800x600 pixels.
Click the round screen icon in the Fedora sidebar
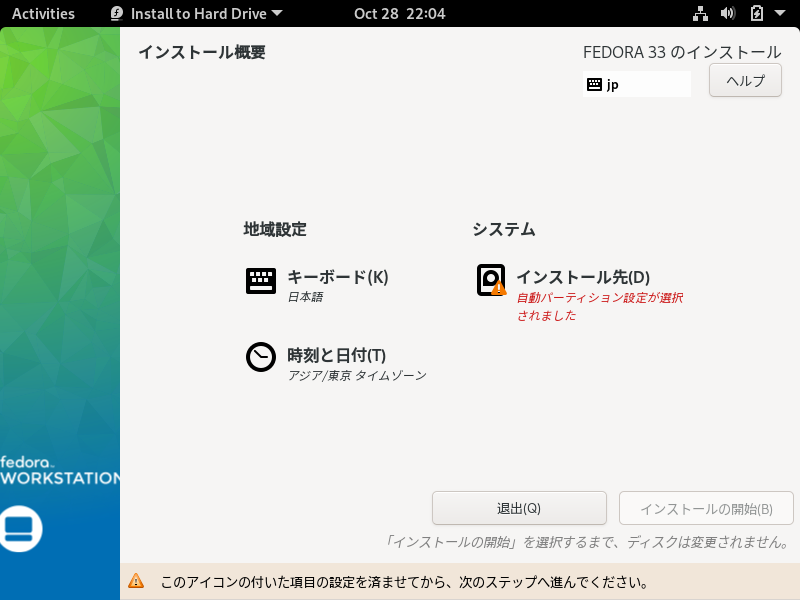coord(19,529)
